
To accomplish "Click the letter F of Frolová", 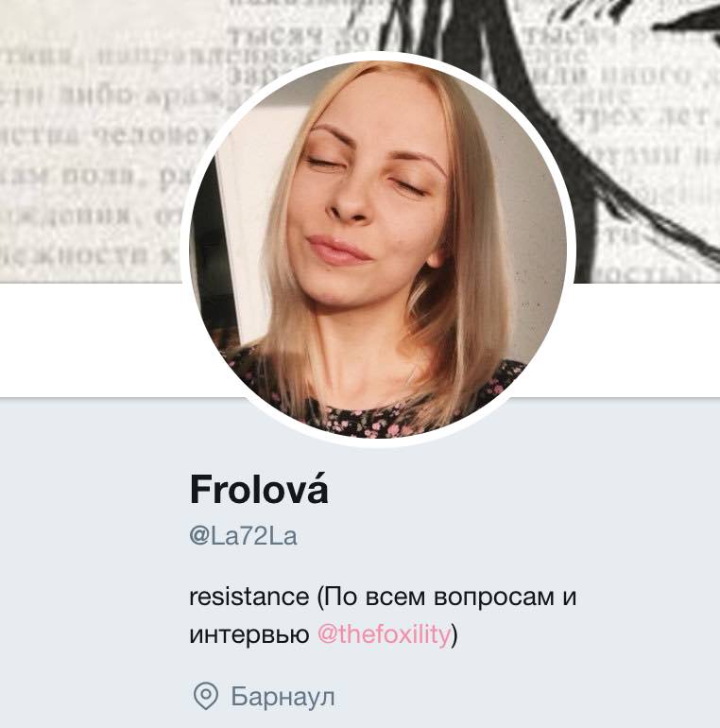I will [201, 489].
